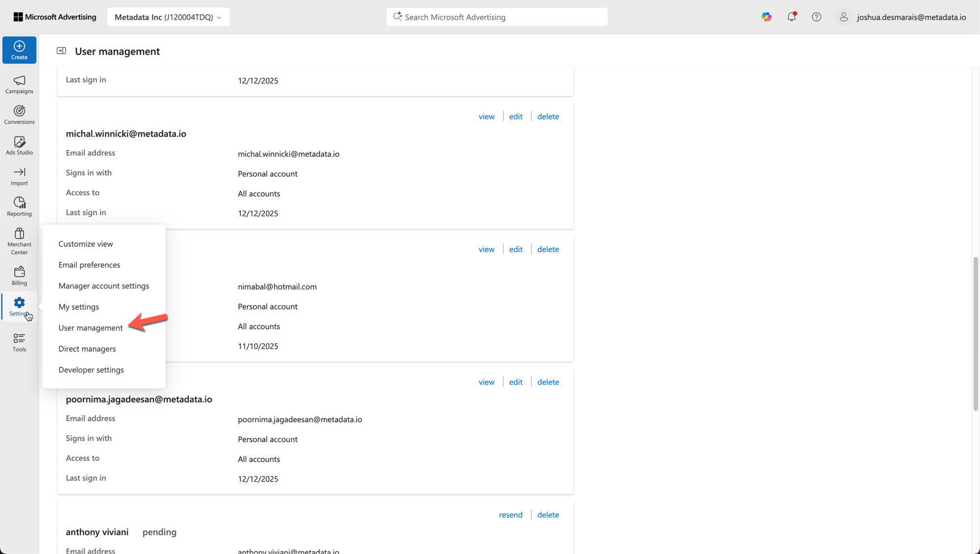Open Merchant Center
The image size is (980, 554).
[x=19, y=241]
